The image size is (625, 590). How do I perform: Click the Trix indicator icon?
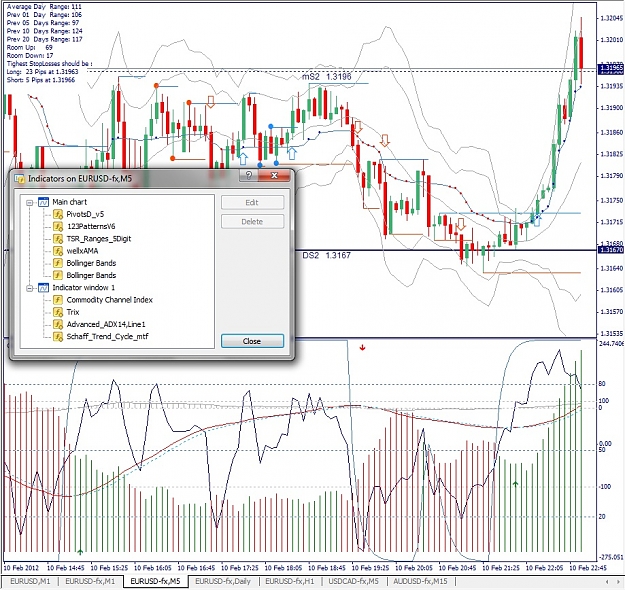click(58, 312)
